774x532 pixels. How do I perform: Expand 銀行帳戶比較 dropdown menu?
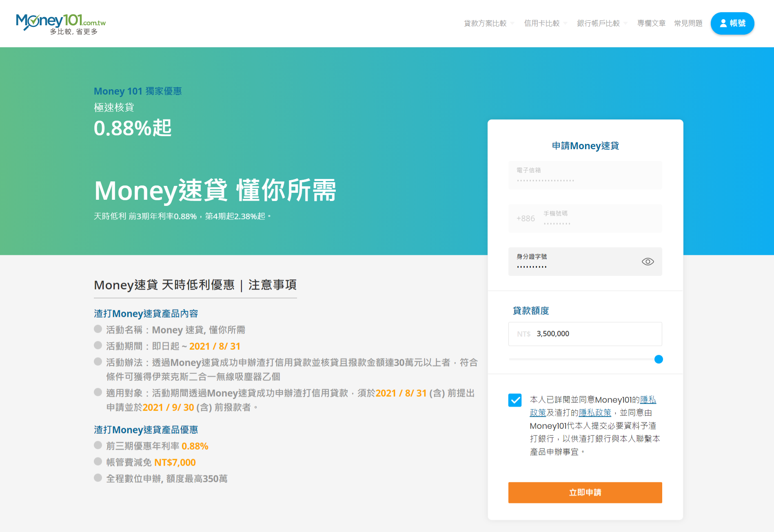pos(602,23)
